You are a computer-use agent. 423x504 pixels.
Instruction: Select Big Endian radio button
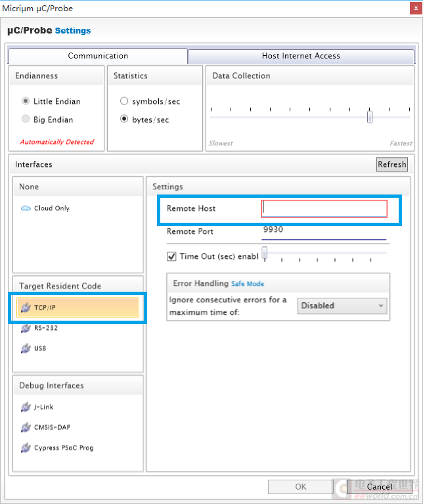26,119
